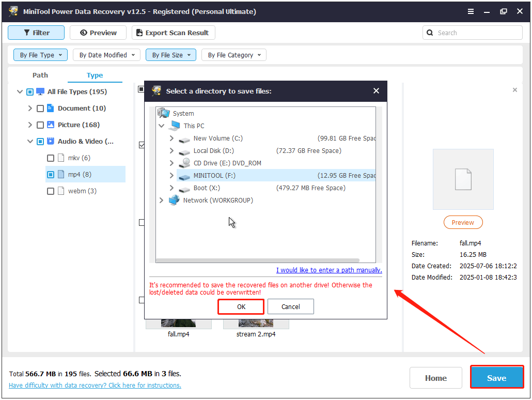Click Export Scan Result button
The width and height of the screenshot is (532, 400).
click(174, 33)
